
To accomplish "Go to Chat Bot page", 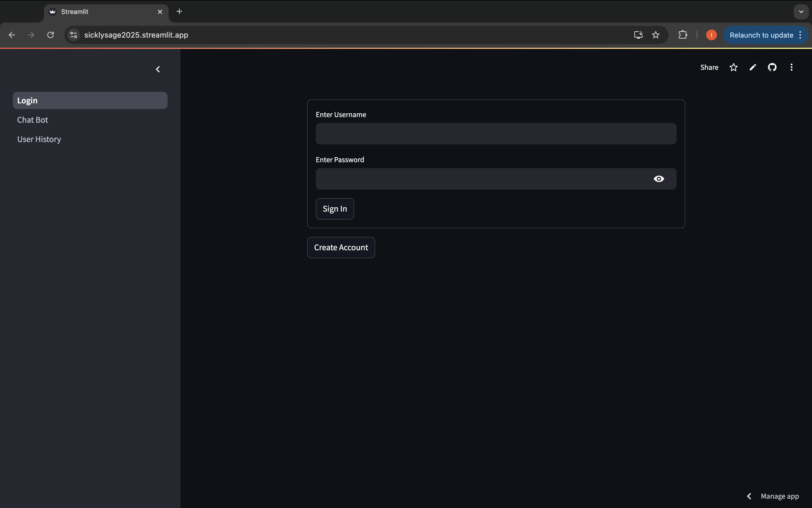I will click(32, 120).
